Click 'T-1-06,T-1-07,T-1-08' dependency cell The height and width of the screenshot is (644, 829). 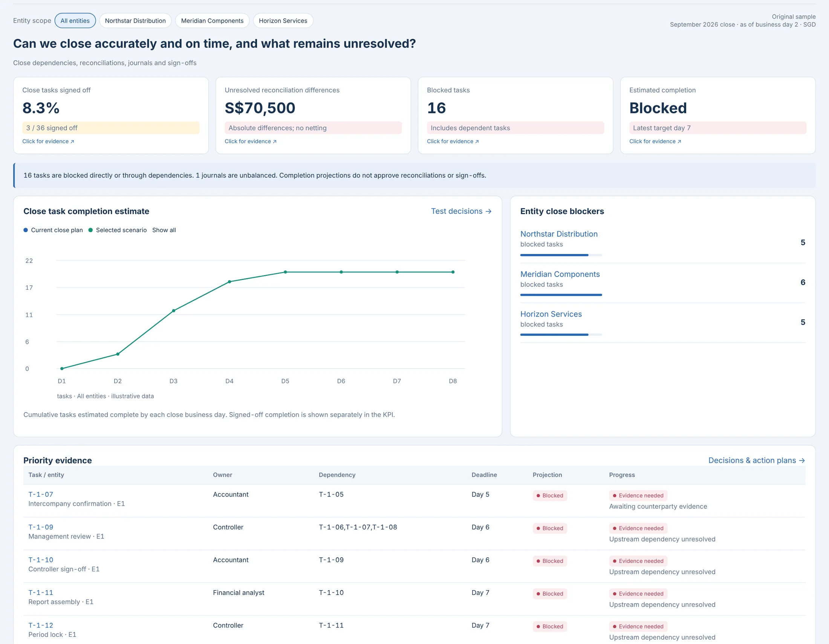(358, 527)
